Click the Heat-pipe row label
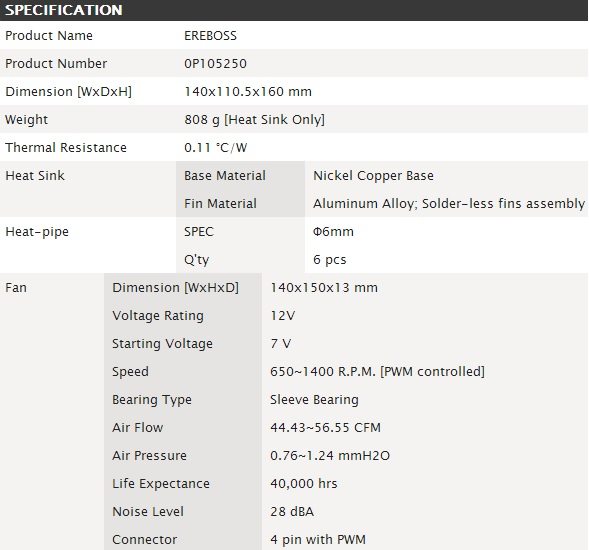 click(37, 232)
